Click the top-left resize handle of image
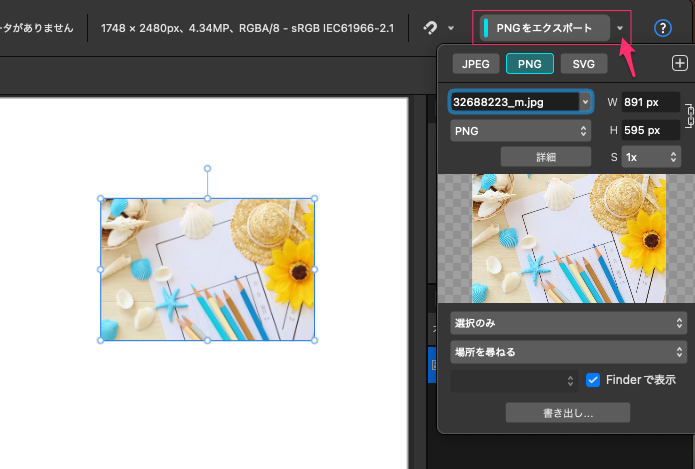Screen dimensions: 695x469 click(x=100, y=198)
